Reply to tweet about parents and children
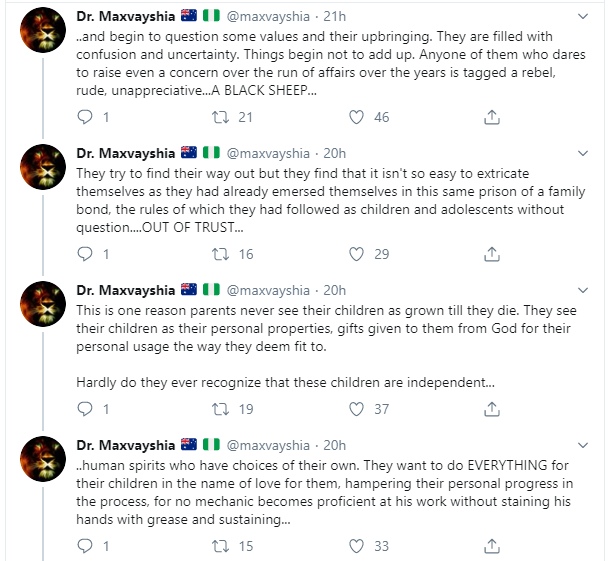The height and width of the screenshot is (561, 609). point(85,409)
